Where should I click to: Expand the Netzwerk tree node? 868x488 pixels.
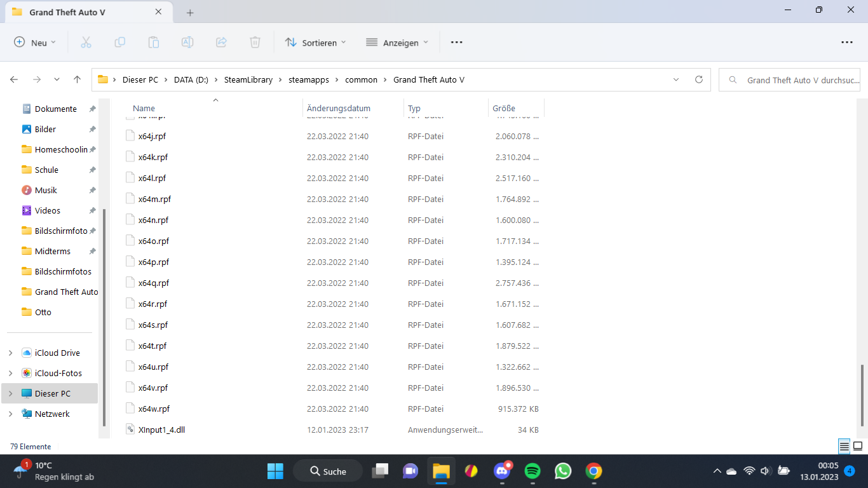click(x=11, y=414)
